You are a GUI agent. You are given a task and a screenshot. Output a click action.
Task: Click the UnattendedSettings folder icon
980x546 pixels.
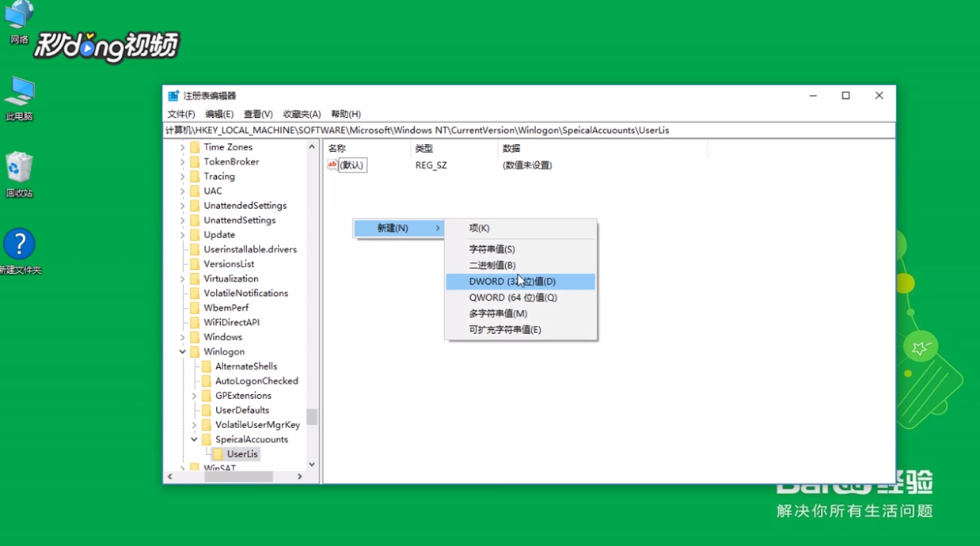(195, 206)
